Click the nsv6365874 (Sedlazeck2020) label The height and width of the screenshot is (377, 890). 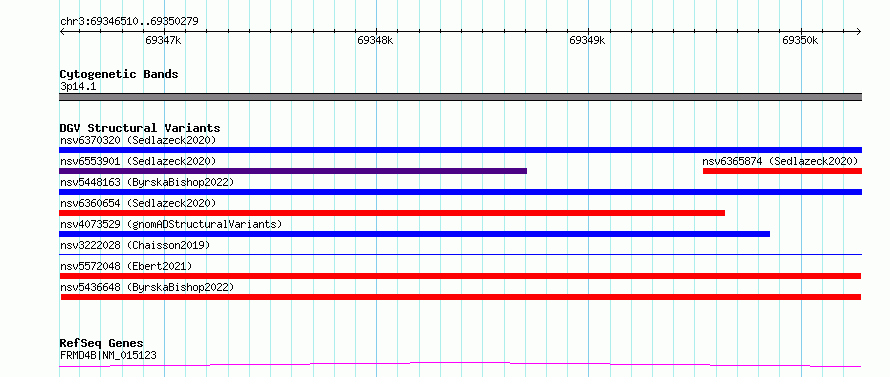(780, 161)
